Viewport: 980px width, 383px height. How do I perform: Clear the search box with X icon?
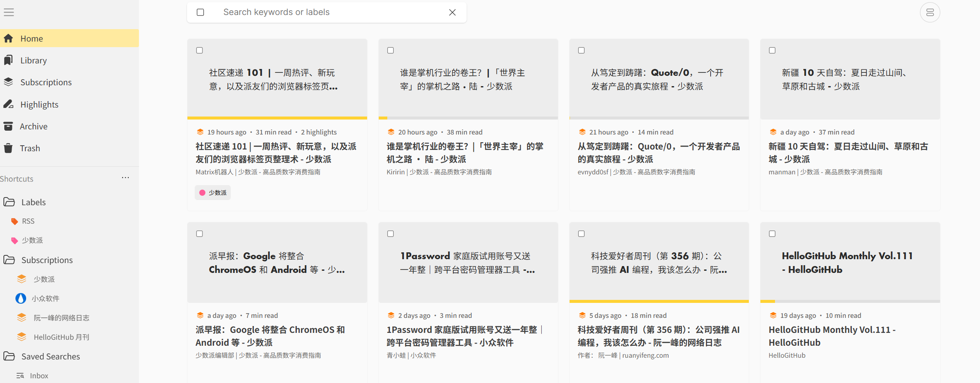point(452,12)
